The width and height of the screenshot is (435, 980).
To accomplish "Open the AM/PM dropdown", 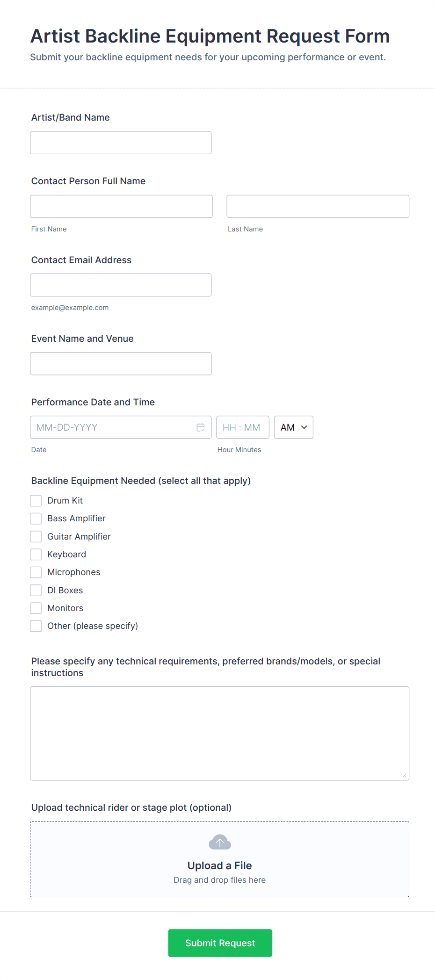I will click(294, 427).
